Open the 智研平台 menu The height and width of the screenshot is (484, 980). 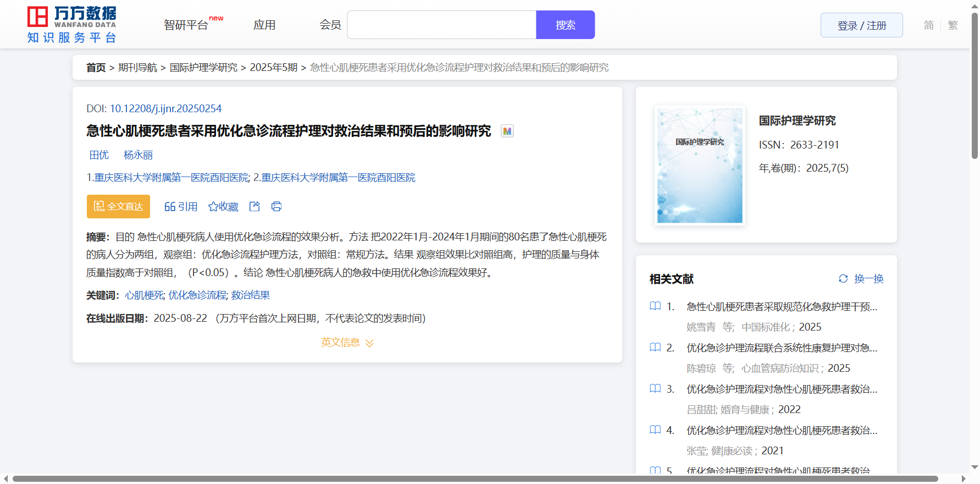pos(186,25)
